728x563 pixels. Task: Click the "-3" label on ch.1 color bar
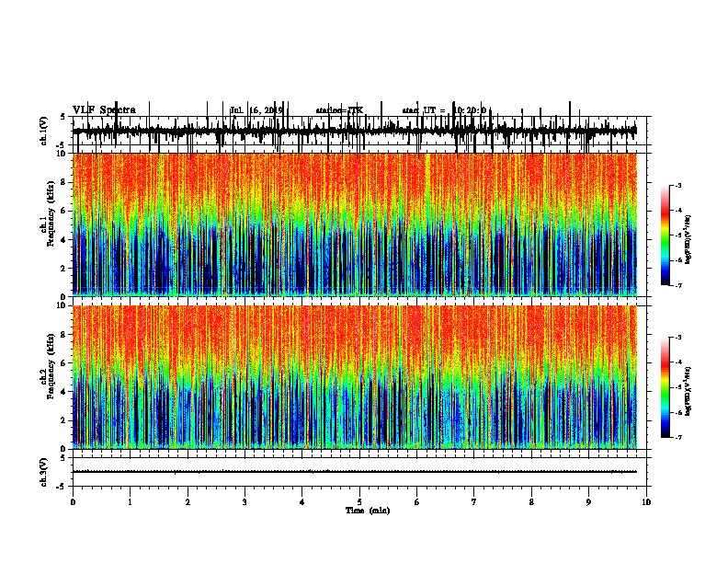(677, 185)
